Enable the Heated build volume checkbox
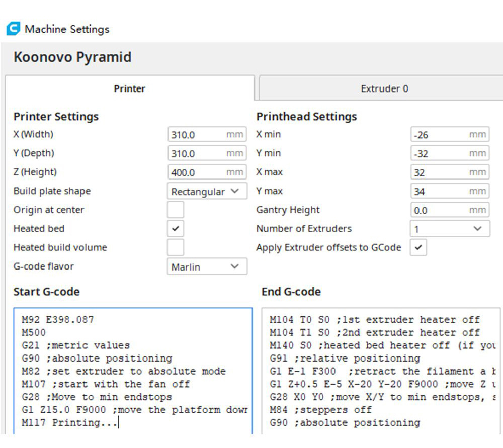 coord(176,247)
